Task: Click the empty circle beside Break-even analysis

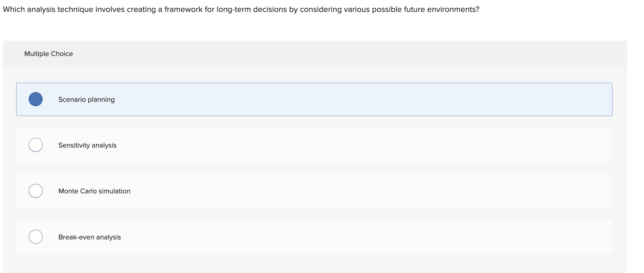Action: click(x=36, y=237)
